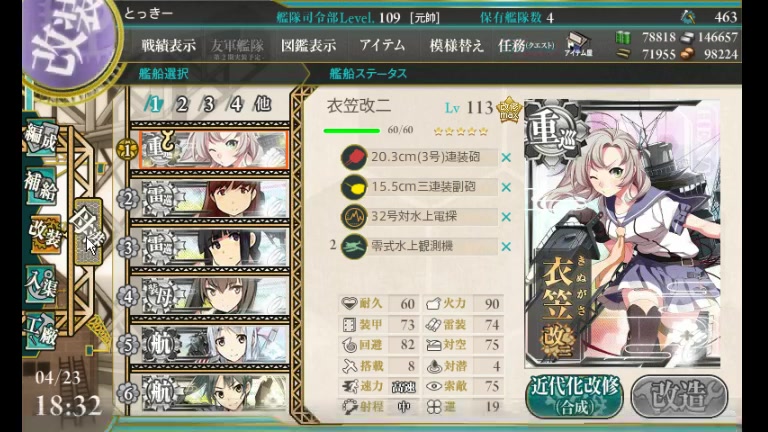Click the 20.3cm(3号)連装砲 red gun icon
This screenshot has width=768, height=432.
click(x=354, y=157)
